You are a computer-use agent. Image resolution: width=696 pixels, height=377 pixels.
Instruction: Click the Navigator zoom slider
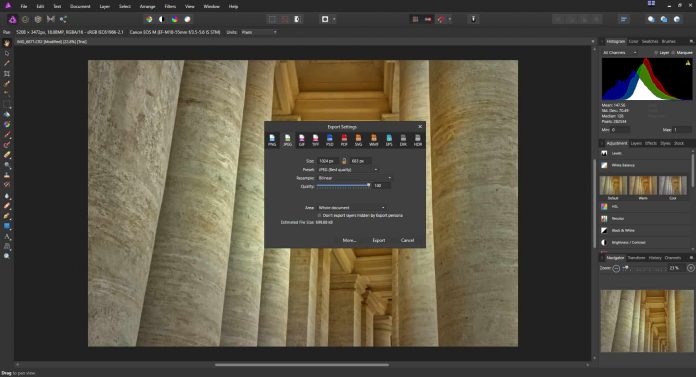click(644, 268)
